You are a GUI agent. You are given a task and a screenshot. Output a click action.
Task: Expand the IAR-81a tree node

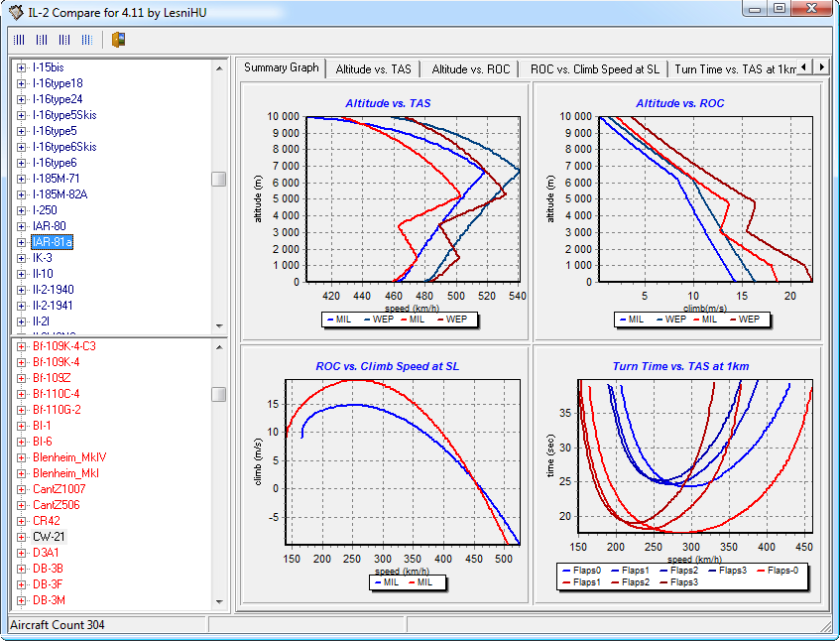click(22, 242)
